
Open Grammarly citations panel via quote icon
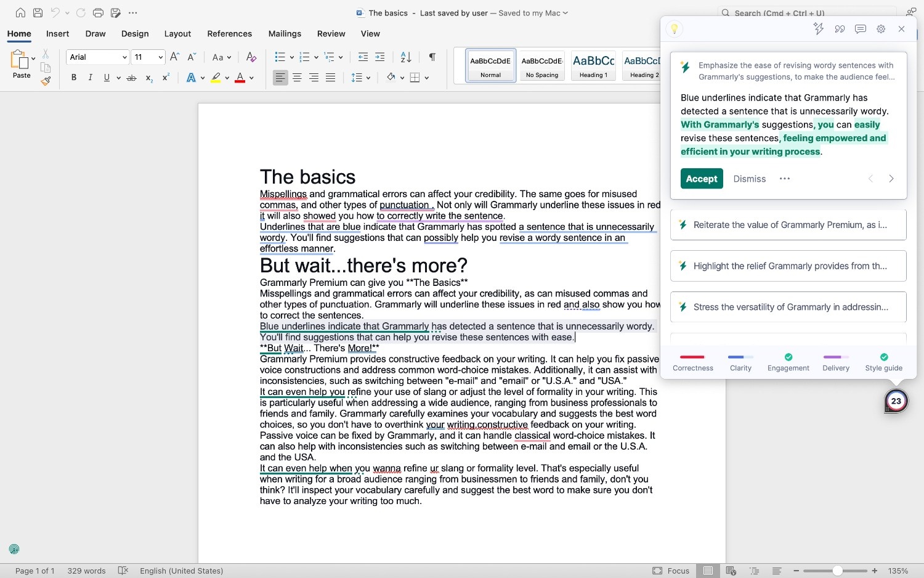pos(839,28)
